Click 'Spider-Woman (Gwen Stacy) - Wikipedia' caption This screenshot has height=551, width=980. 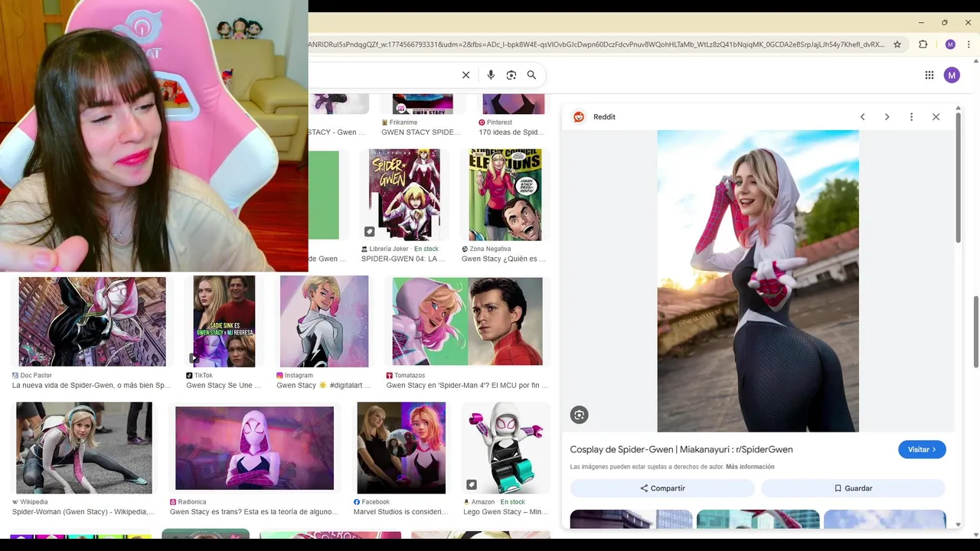(83, 512)
